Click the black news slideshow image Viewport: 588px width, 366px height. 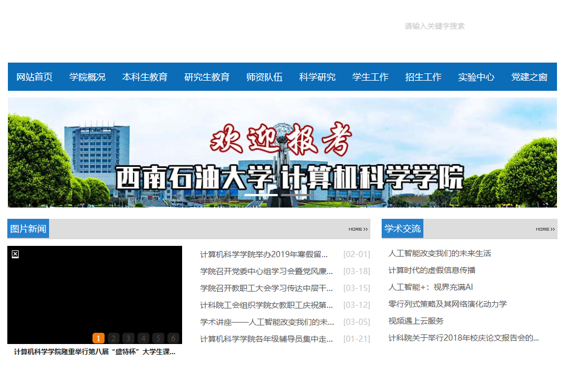95,295
